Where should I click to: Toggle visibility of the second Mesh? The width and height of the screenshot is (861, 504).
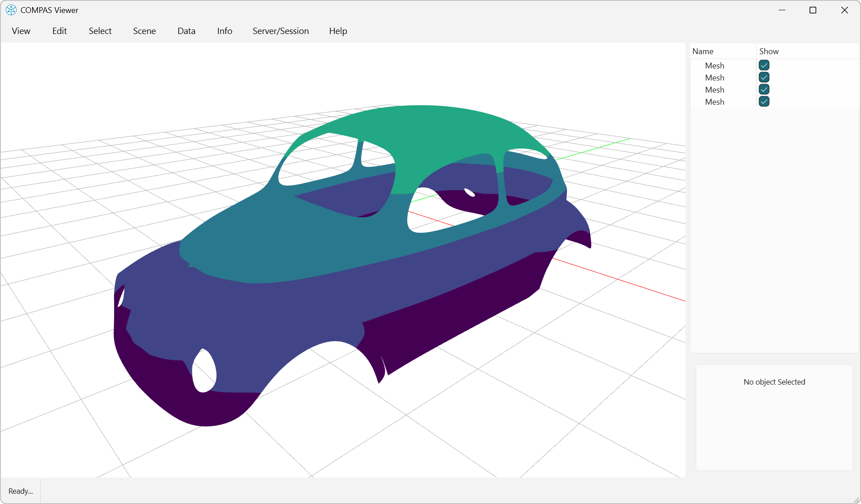point(764,77)
